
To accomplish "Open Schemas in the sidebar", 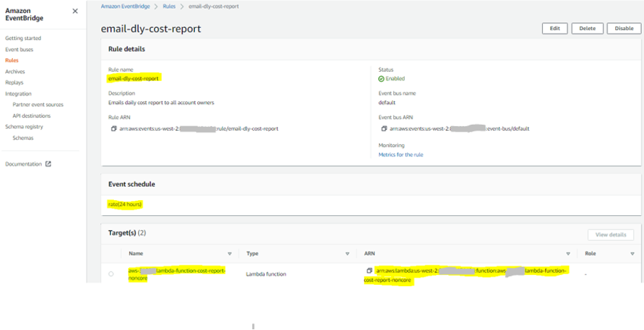I will 23,138.
